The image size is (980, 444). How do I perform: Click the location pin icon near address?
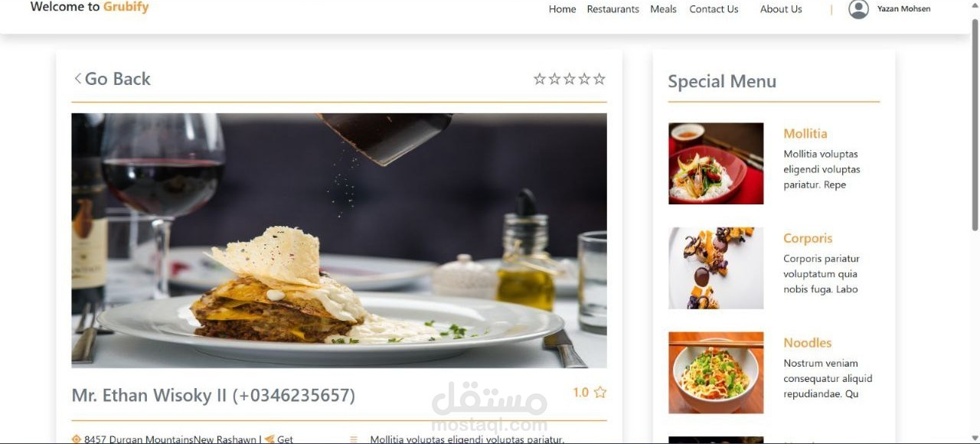(76, 439)
